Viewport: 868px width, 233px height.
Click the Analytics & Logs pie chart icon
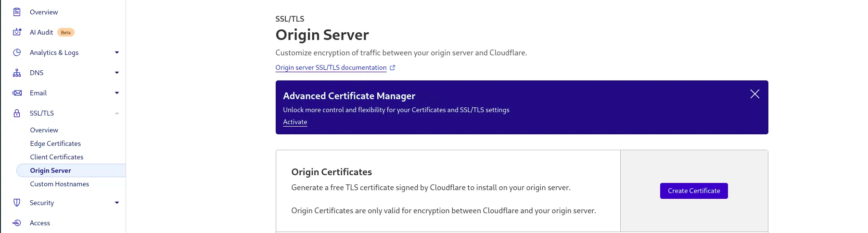click(x=17, y=52)
